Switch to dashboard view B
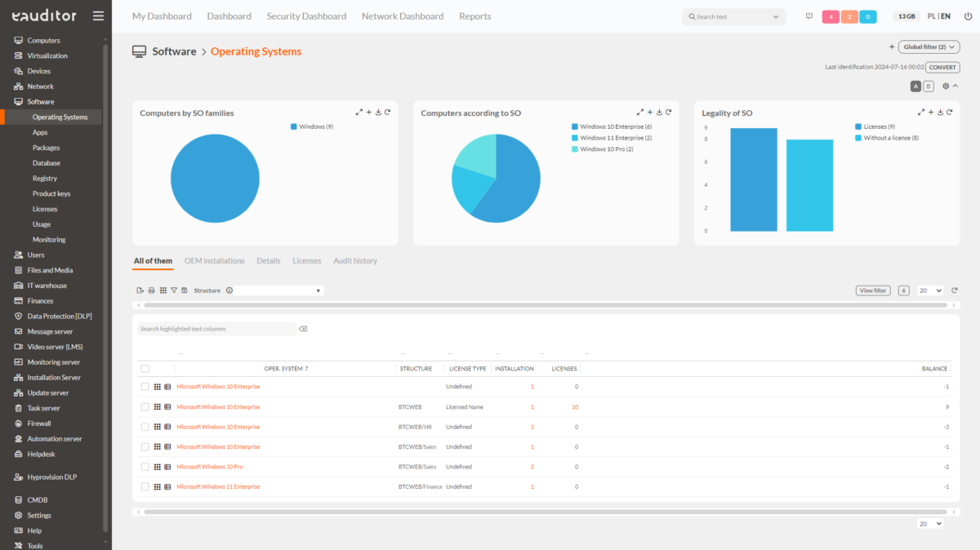Viewport: 980px width, 550px height. (928, 86)
